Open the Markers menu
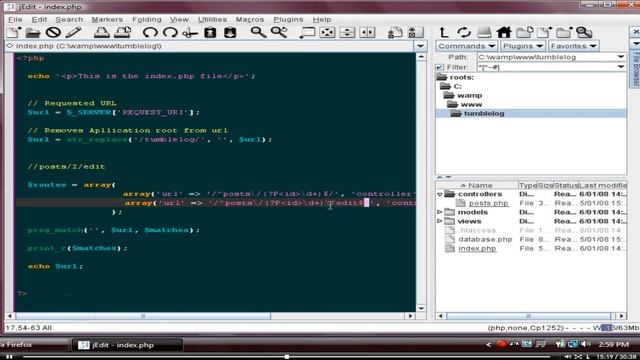The image size is (640, 360). pos(107,19)
